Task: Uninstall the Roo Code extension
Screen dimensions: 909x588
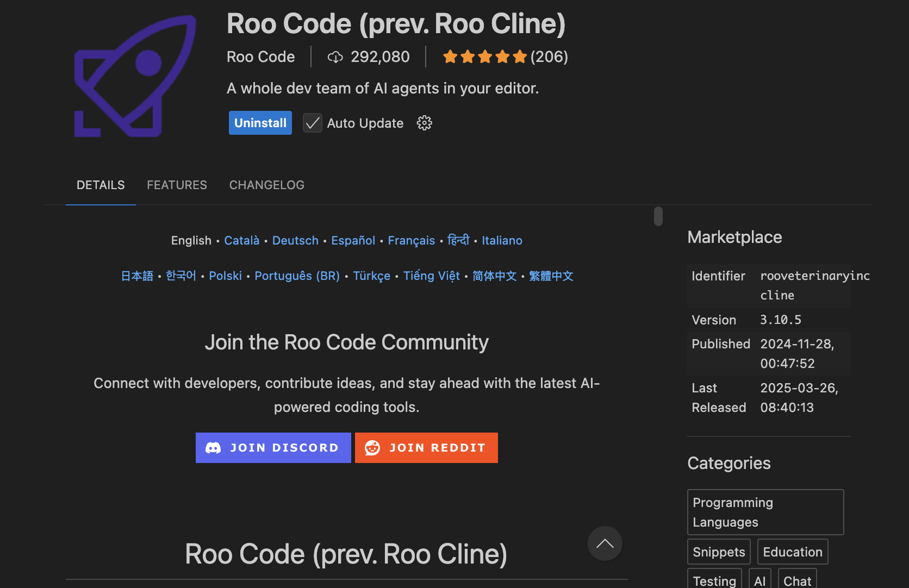Action: tap(260, 123)
